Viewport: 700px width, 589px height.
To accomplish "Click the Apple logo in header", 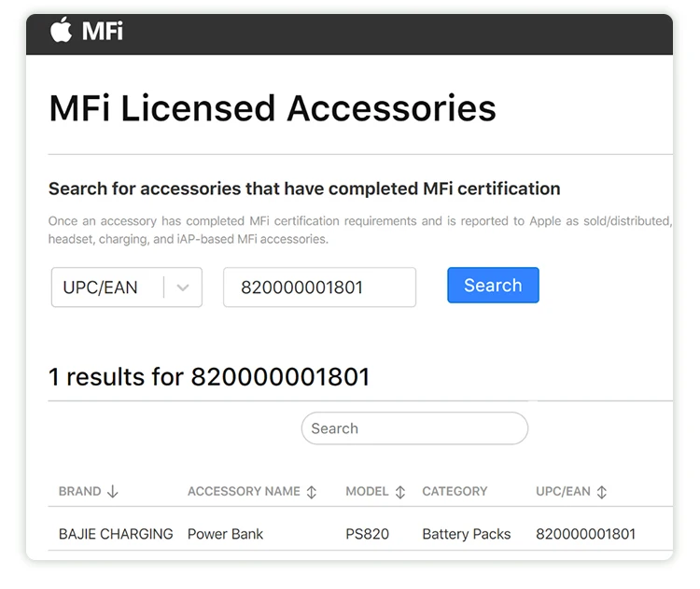I will [x=61, y=31].
